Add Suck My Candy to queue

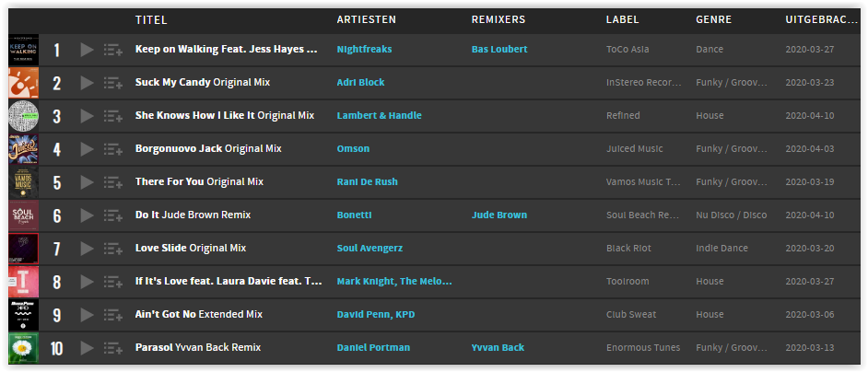[113, 83]
